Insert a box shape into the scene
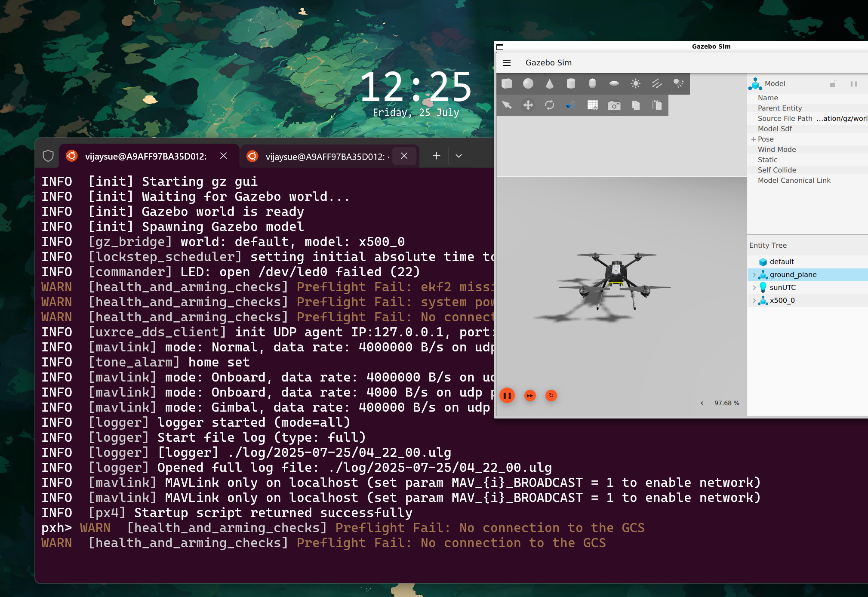The height and width of the screenshot is (597, 868). [507, 83]
